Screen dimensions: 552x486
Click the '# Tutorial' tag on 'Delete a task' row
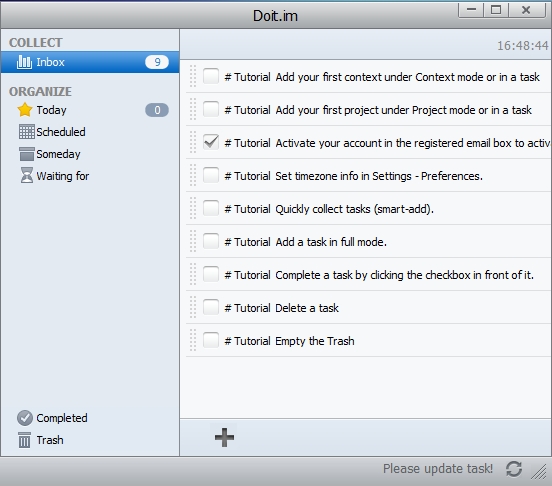tap(248, 308)
